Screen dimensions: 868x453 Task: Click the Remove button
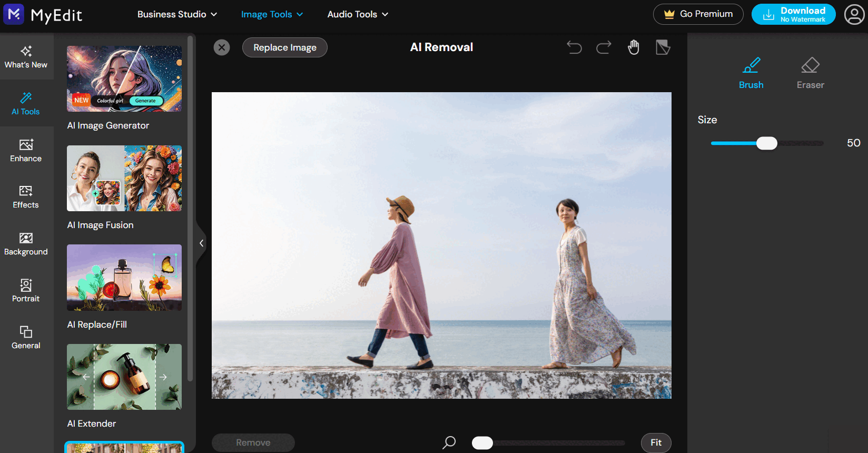[253, 442]
